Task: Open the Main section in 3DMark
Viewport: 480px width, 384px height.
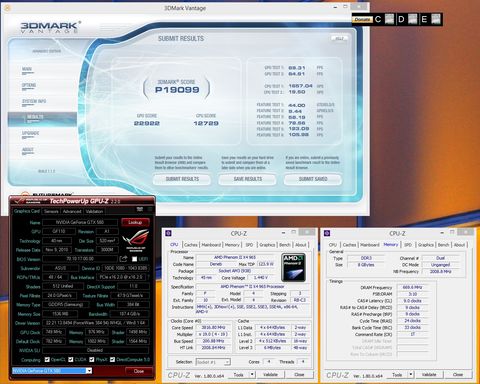Action: tap(27, 69)
